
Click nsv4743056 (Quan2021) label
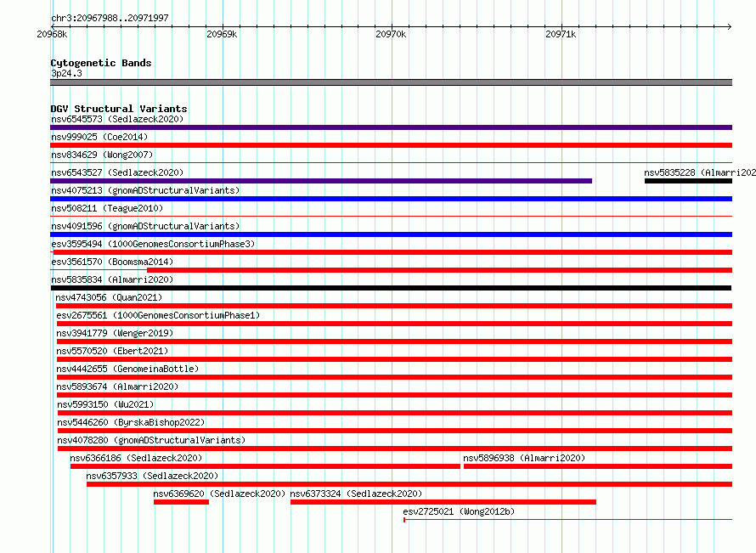(x=109, y=297)
